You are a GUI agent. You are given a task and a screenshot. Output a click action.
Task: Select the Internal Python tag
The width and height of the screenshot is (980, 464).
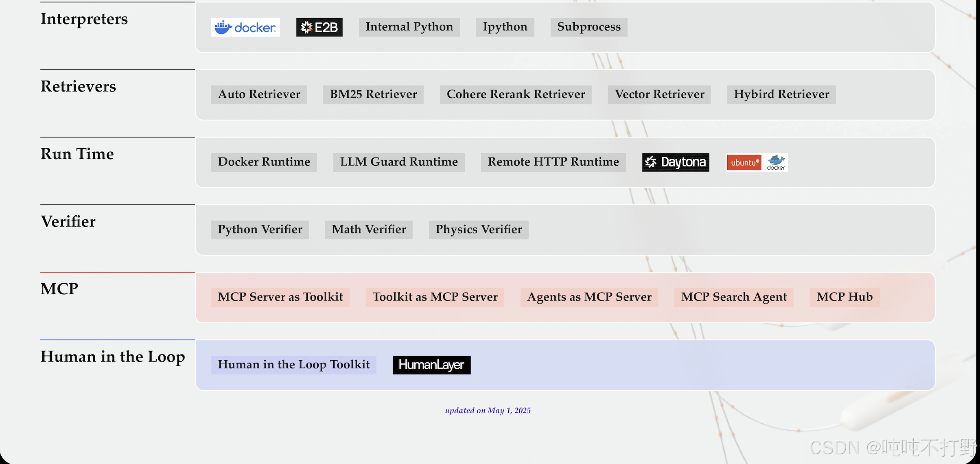point(409,27)
